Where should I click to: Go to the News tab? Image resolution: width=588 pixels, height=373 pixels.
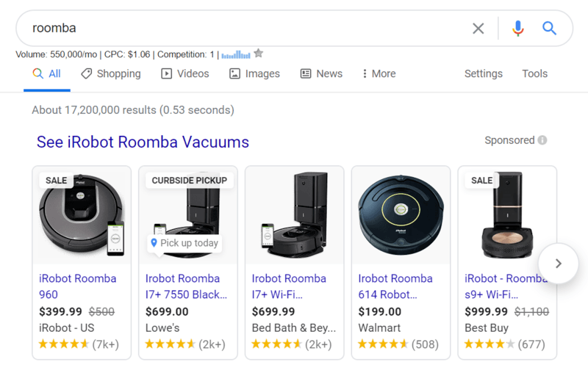click(x=321, y=73)
